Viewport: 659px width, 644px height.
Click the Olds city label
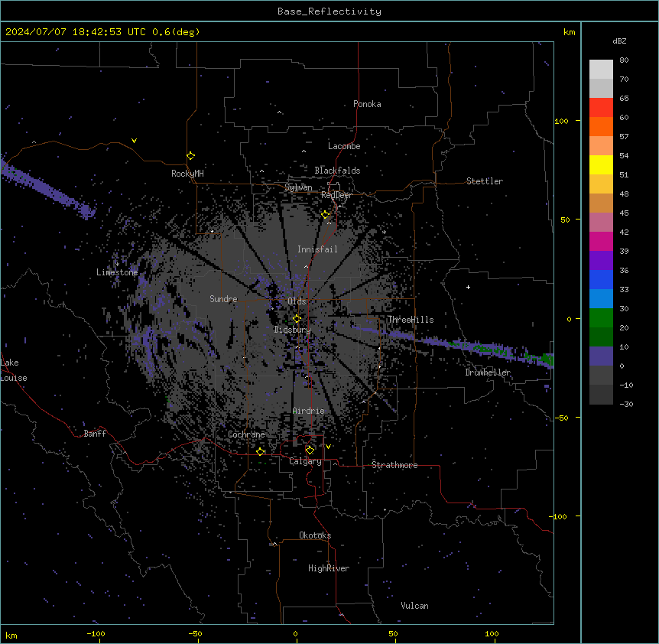coord(297,301)
